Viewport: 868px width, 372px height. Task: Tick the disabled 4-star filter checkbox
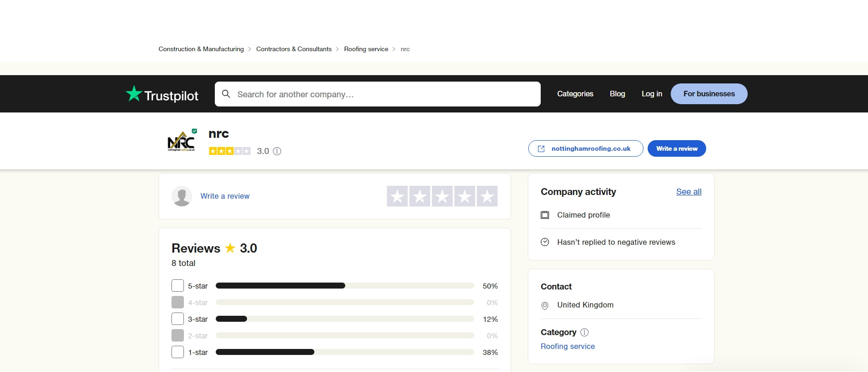[177, 302]
